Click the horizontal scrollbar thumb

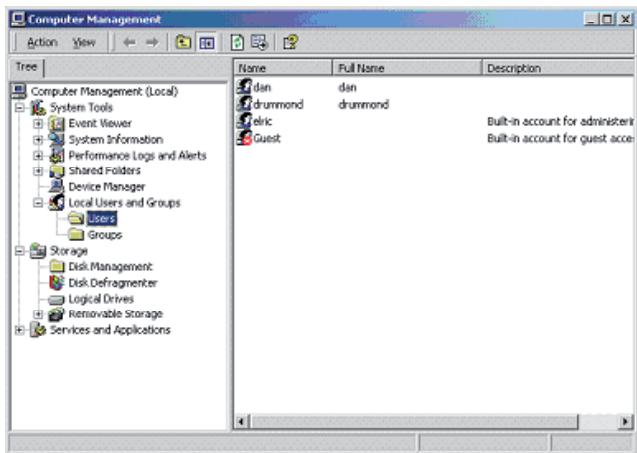pos(414,422)
